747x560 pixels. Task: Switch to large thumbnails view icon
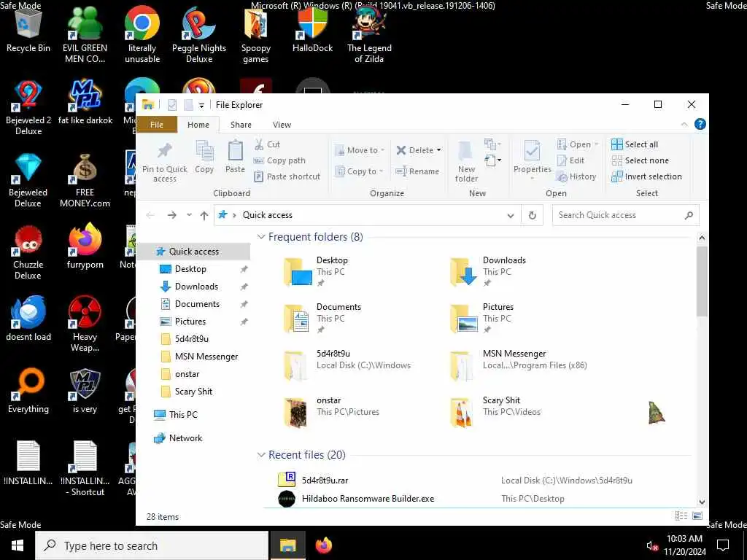coord(697,516)
